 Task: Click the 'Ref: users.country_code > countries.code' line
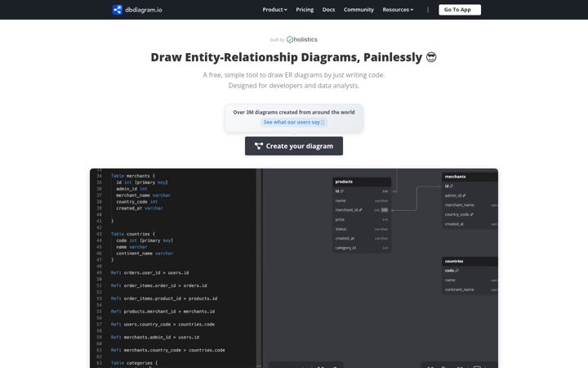coord(163,324)
